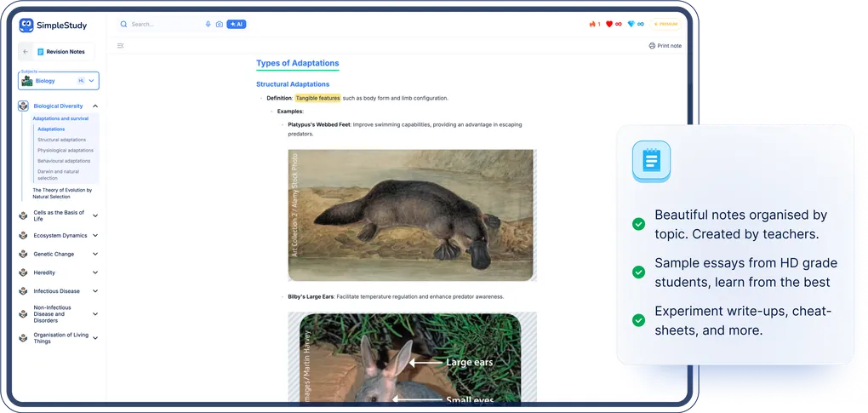Go to Physiological adaptations in sidebar

coord(66,150)
